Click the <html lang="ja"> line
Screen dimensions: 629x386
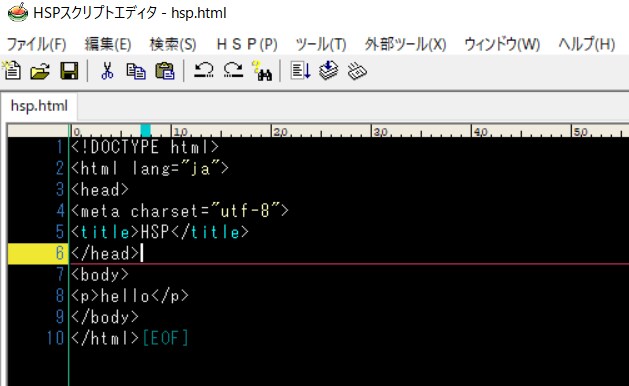coord(150,168)
